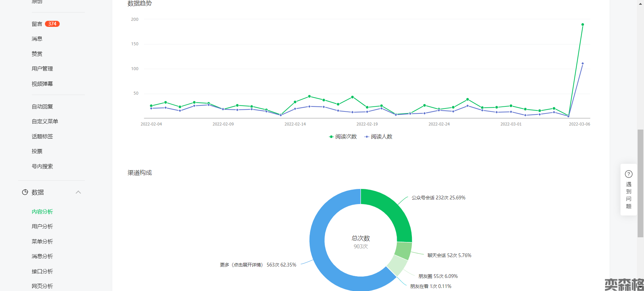Click the question mark help icon
The image size is (644, 291).
(x=629, y=174)
